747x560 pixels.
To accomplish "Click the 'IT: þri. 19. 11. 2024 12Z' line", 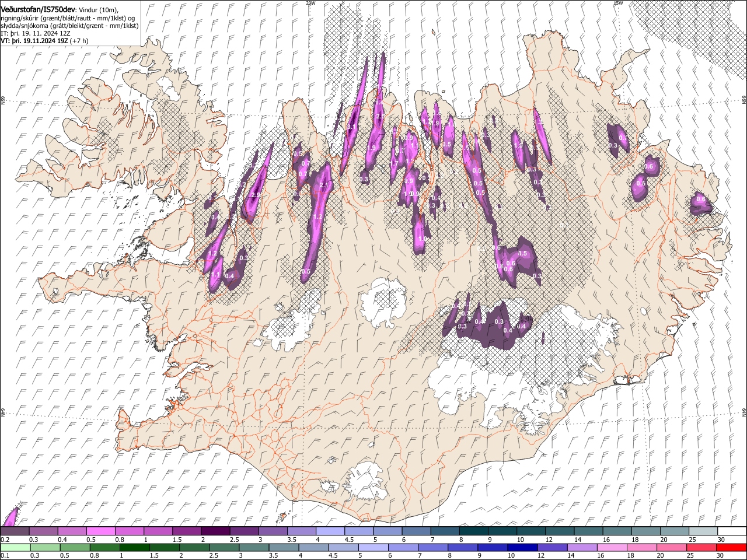I will coord(36,33).
